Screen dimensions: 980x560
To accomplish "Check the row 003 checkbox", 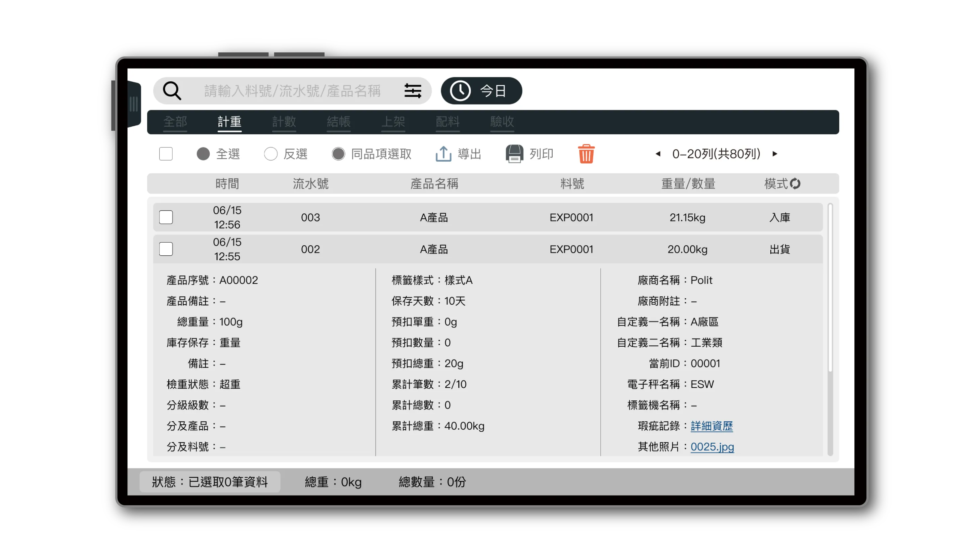I will (x=166, y=218).
